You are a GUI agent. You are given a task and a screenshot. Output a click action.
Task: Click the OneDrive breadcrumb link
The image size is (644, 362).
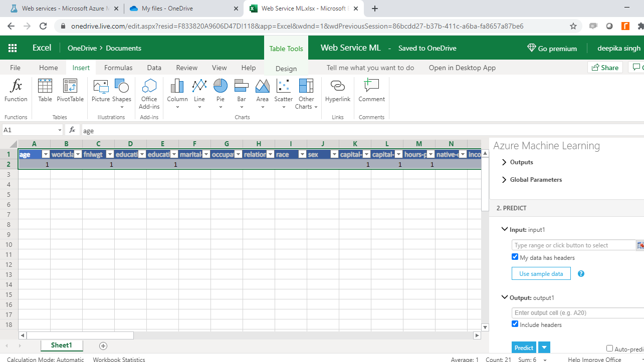tap(82, 48)
